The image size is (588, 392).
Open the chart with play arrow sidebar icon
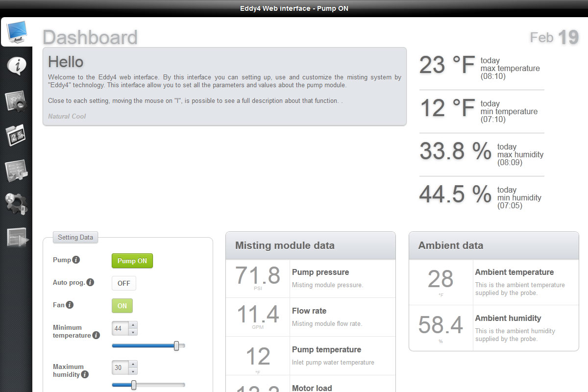pyautogui.click(x=18, y=238)
